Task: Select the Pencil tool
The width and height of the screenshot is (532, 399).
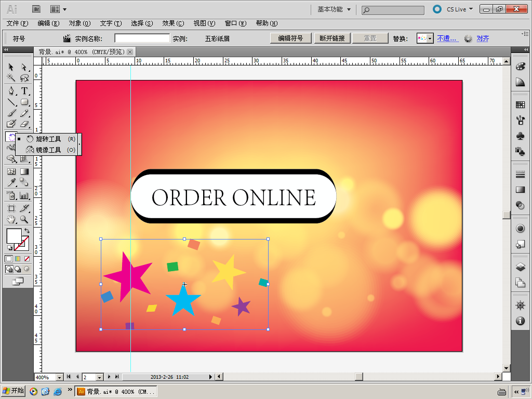Action: point(24,113)
